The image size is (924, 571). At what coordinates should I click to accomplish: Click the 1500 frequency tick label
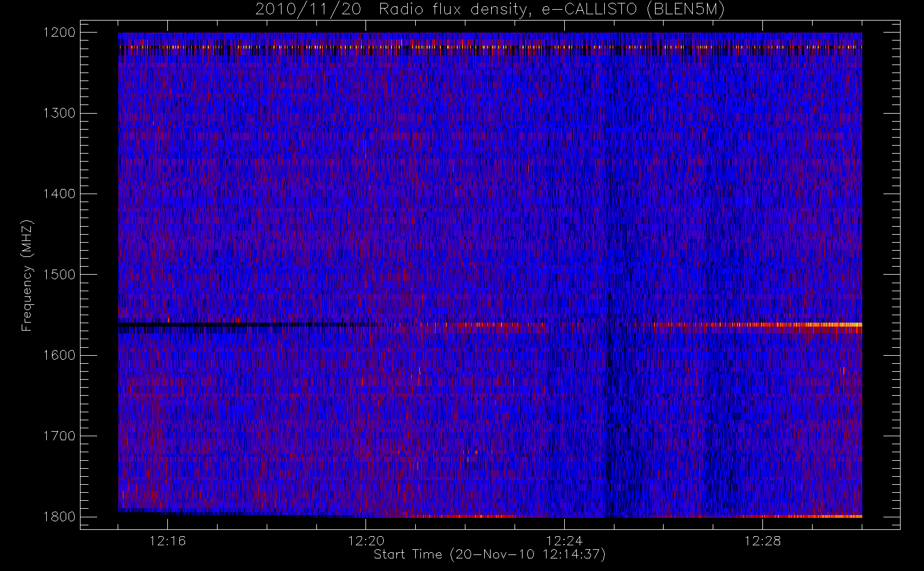coord(59,275)
